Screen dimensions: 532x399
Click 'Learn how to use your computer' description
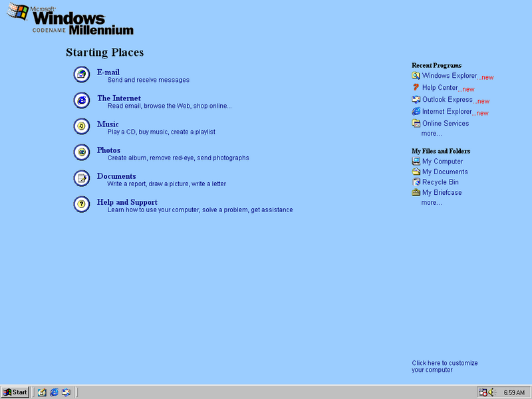point(200,210)
